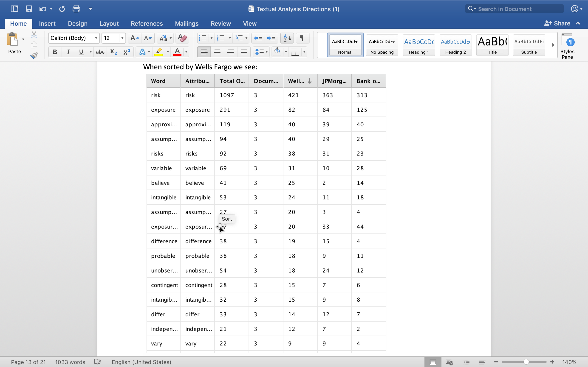Toggle bold formatting
Image resolution: width=588 pixels, height=367 pixels.
coord(55,52)
